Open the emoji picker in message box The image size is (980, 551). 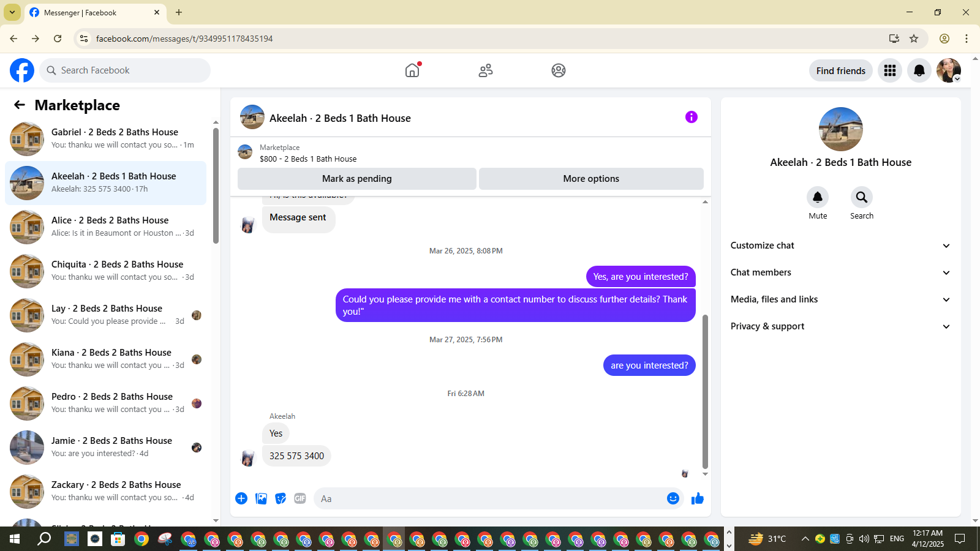tap(673, 498)
